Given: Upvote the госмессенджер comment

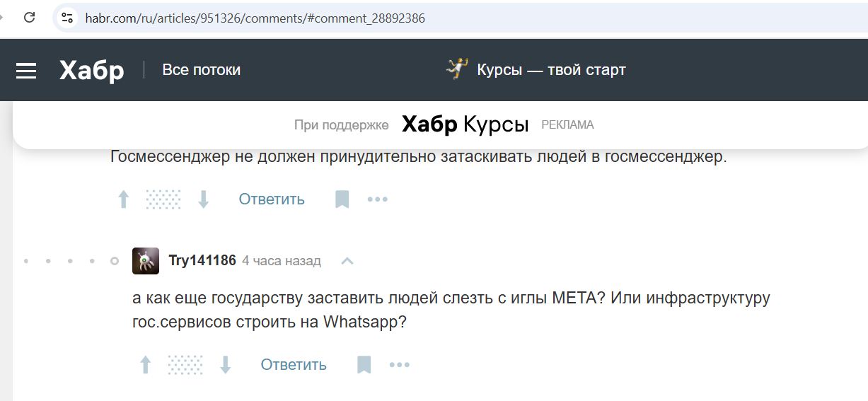Looking at the screenshot, I should click(123, 199).
